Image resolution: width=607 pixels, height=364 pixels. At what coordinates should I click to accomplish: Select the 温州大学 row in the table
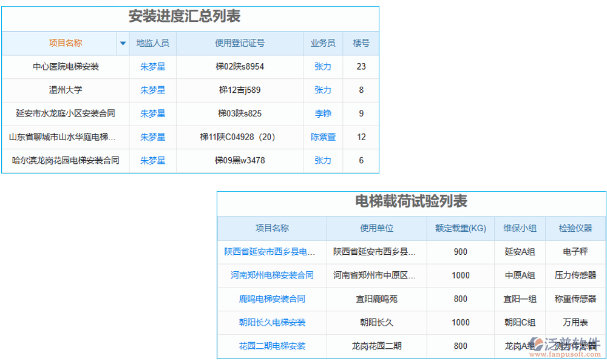(x=65, y=90)
